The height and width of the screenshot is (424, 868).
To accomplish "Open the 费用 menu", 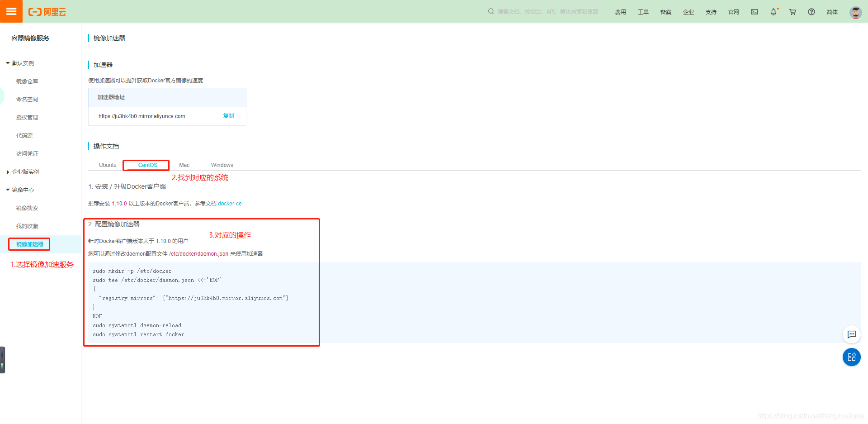I will point(621,12).
